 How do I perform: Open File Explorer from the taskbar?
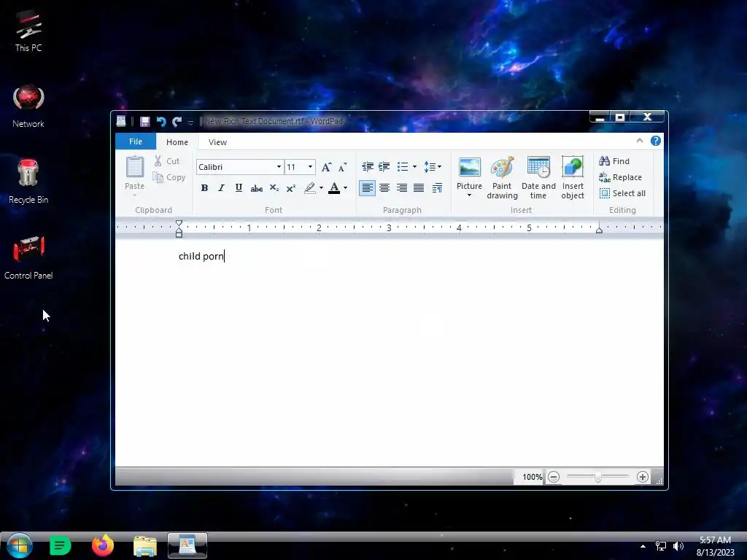pyautogui.click(x=145, y=546)
